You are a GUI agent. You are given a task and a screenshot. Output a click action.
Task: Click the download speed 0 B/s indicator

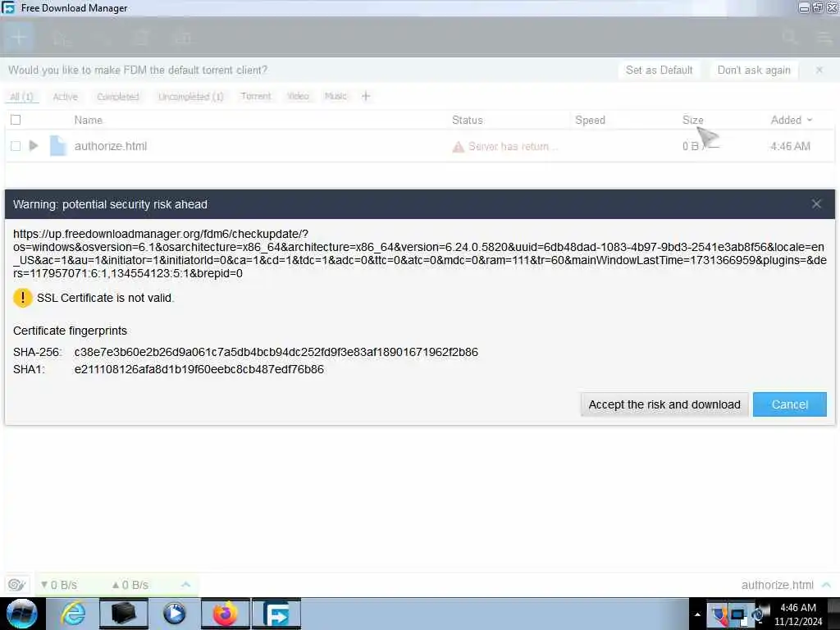59,584
